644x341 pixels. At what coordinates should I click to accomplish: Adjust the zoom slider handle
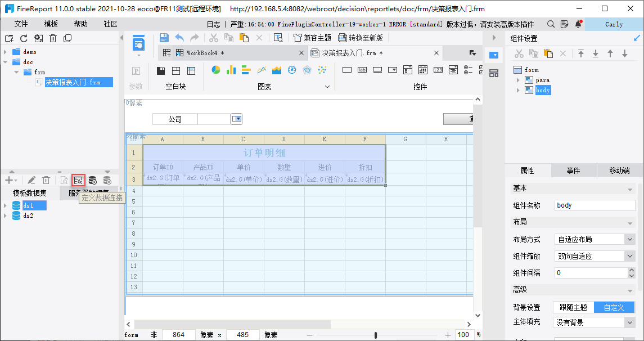376,335
